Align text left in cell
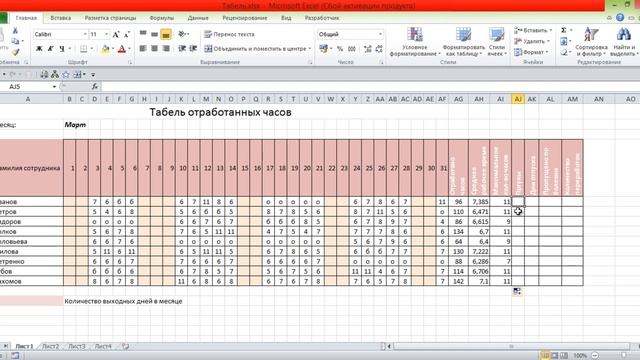Screen dimensions: 640x360 (143, 49)
